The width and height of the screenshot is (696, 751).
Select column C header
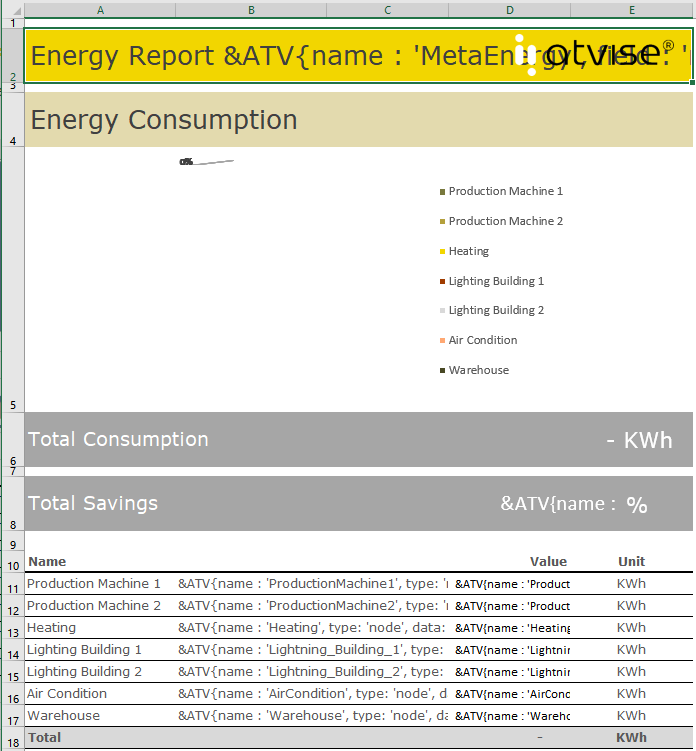[387, 9]
